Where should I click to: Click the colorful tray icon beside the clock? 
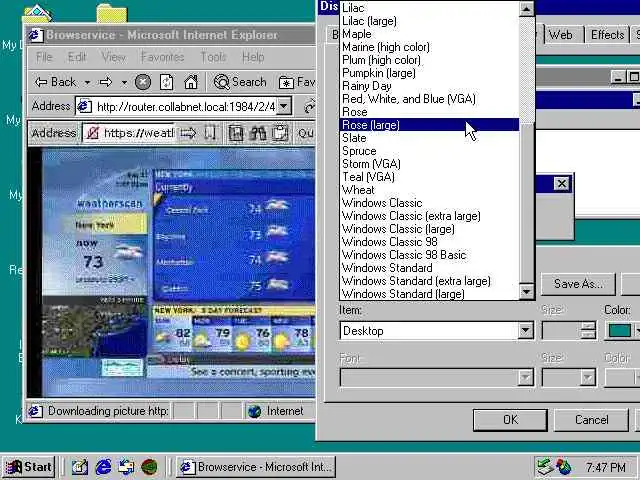pyautogui.click(x=564, y=467)
